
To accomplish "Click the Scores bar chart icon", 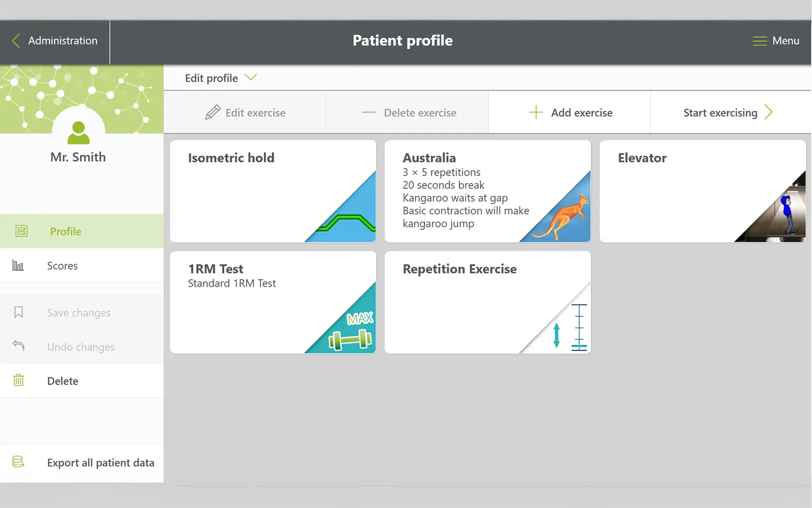I will coord(18,265).
